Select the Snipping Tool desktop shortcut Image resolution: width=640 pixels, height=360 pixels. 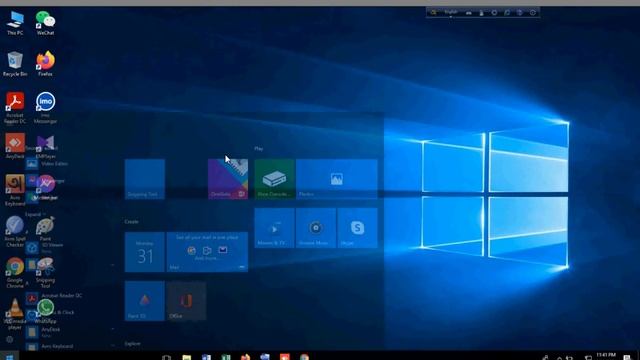tap(45, 273)
